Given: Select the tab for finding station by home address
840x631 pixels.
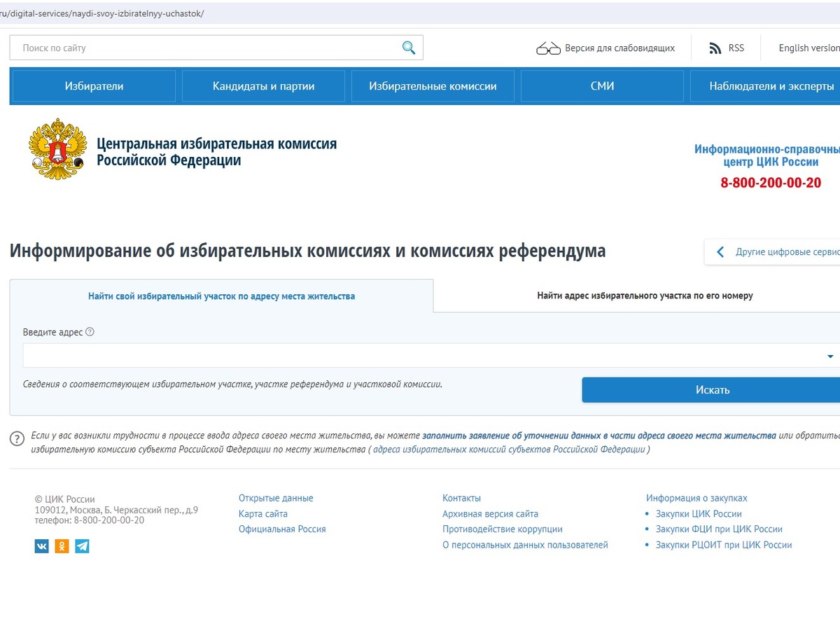Looking at the screenshot, I should 221,296.
